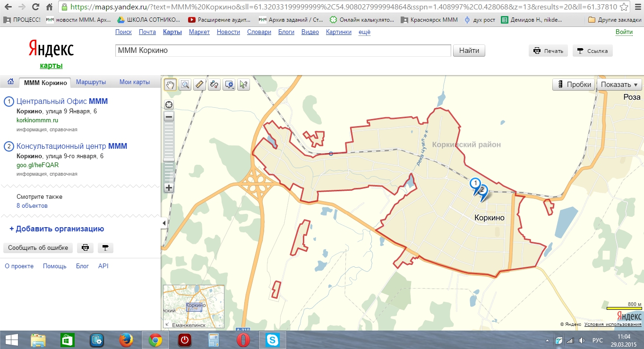
Task: Visit the goo.gl/heFQAR link
Action: pos(38,165)
